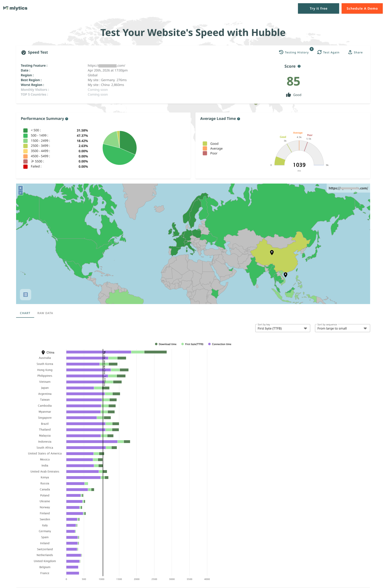Screen dimensions: 386x588
Task: Switch to the RAW DATA tab
Action: [x=45, y=313]
